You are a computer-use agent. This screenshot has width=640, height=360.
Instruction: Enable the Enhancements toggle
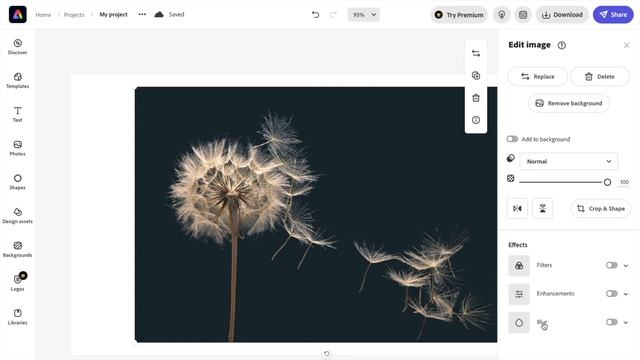pyautogui.click(x=611, y=293)
